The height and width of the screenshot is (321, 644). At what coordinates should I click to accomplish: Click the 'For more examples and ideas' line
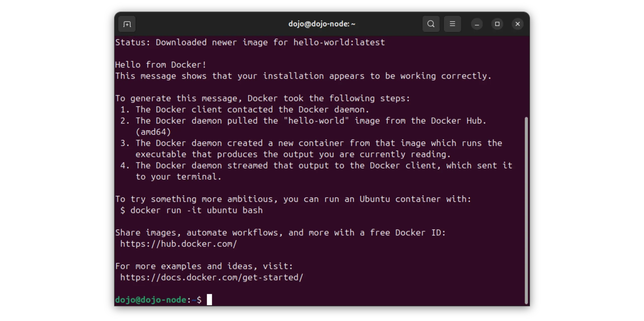tap(204, 266)
